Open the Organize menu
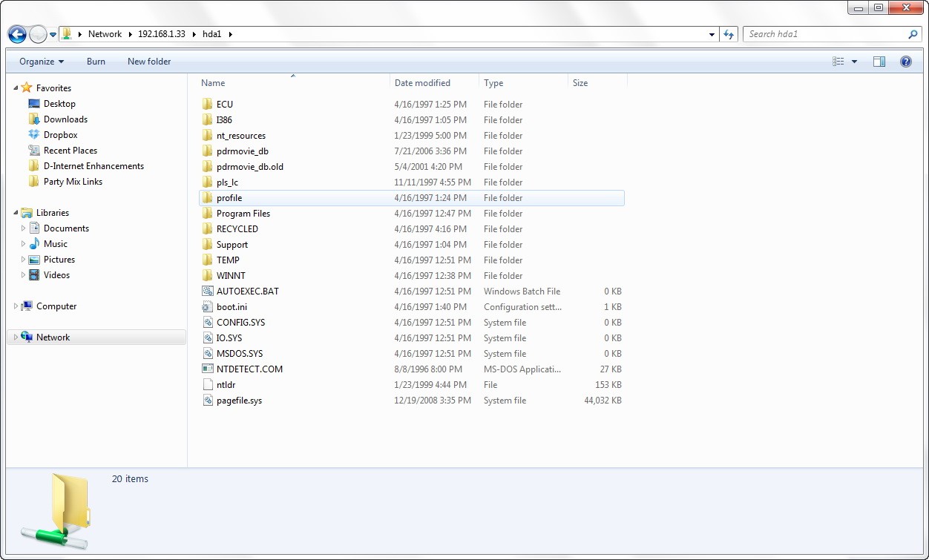The height and width of the screenshot is (560, 929). [42, 62]
